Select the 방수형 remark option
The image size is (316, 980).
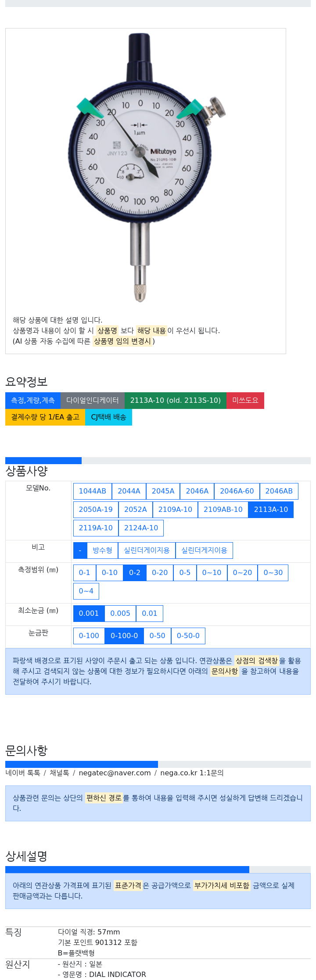103,550
